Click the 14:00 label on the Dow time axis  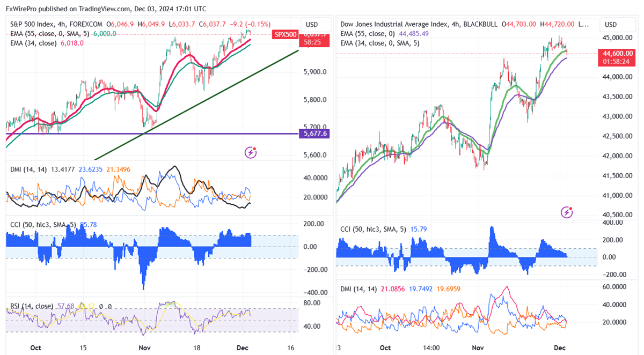tap(431, 347)
